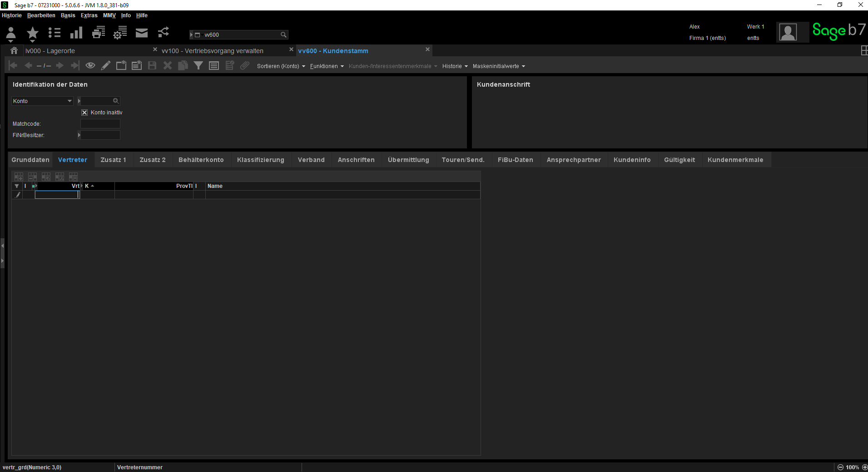Click the arrow expander beside FiNrBesitzer field

point(79,135)
